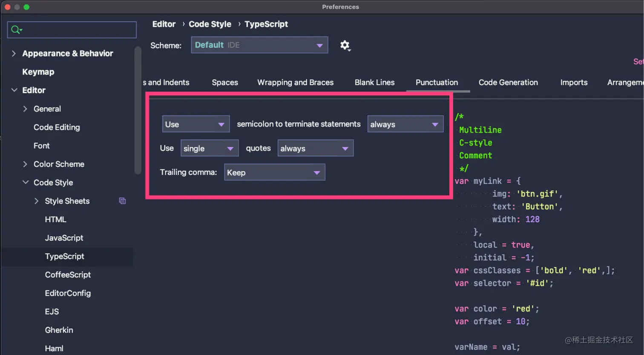
Task: Select the Punctuation tab
Action: (437, 83)
